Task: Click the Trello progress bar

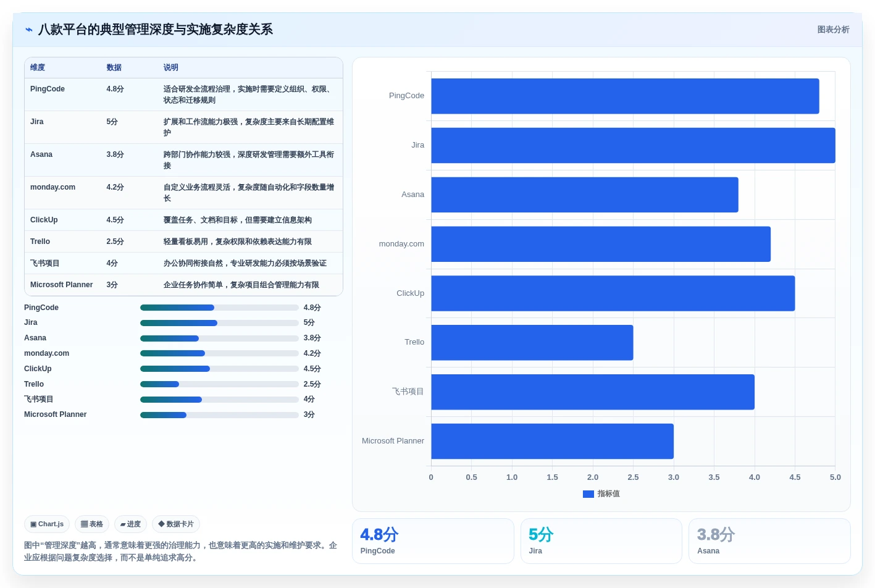Action: tap(219, 384)
